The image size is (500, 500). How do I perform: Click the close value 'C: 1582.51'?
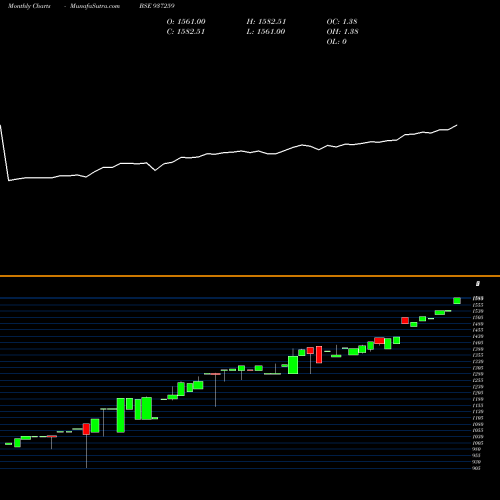pos(186,32)
